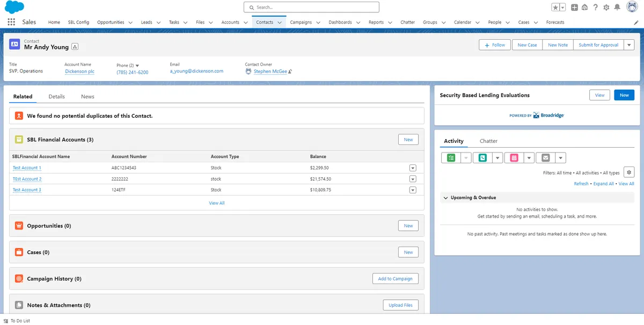The height and width of the screenshot is (325, 644).
Task: Click the New Note button
Action: 558,45
